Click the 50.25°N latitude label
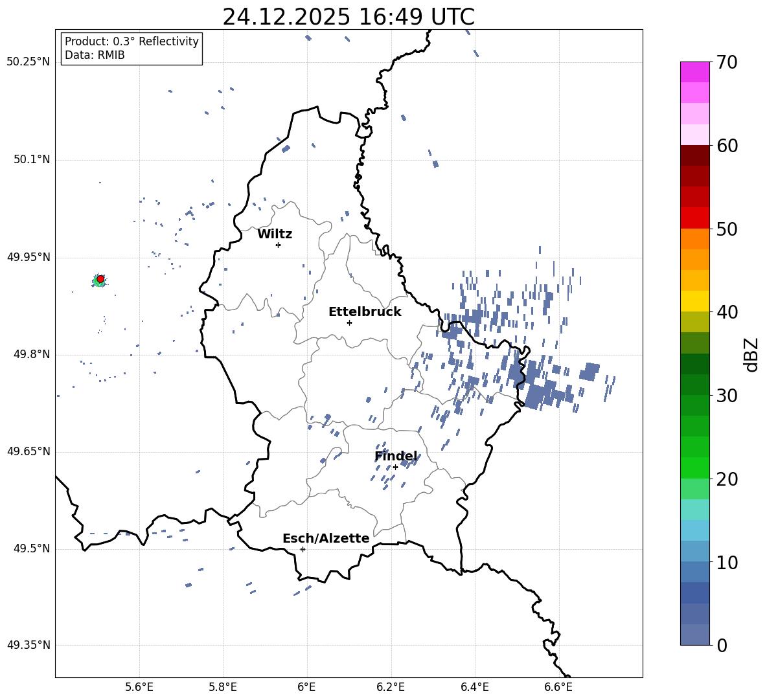 tap(29, 62)
